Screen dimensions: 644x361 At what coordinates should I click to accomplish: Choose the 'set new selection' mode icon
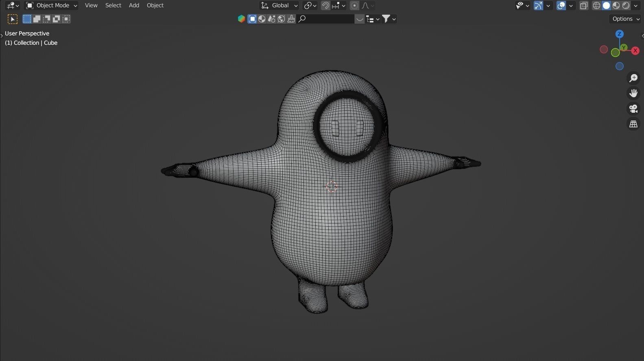point(27,19)
